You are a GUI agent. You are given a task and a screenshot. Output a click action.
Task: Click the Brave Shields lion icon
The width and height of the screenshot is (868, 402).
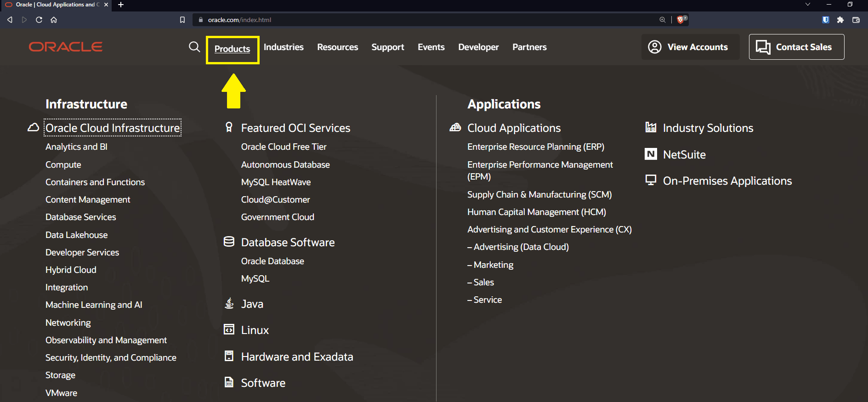pyautogui.click(x=681, y=19)
